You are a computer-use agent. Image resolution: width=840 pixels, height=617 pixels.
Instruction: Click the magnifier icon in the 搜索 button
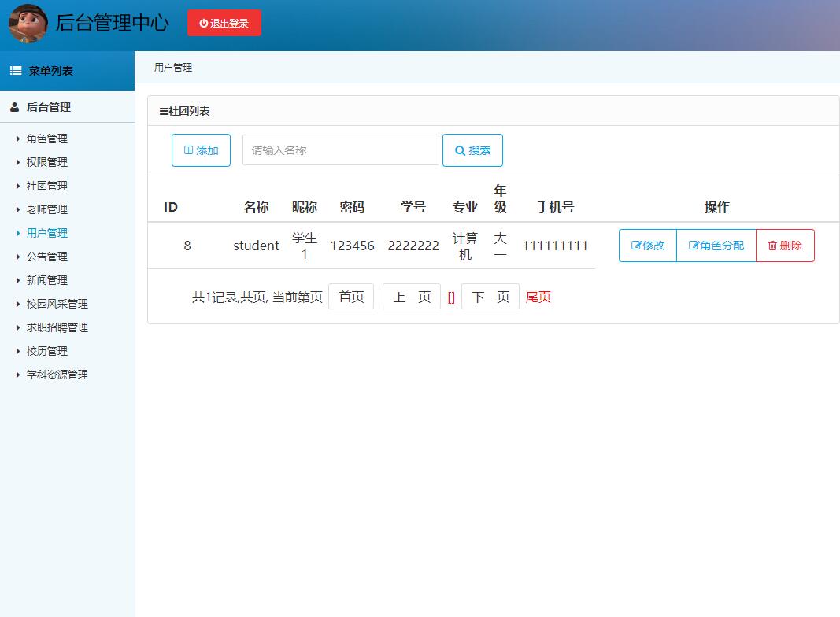(459, 150)
